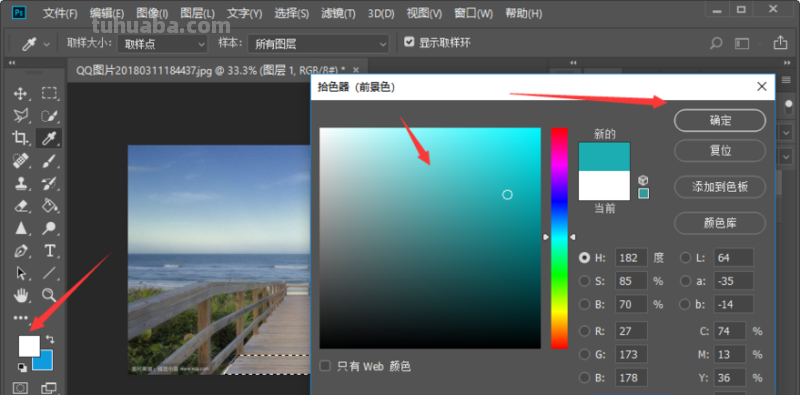Select the R red radio button

[x=584, y=331]
